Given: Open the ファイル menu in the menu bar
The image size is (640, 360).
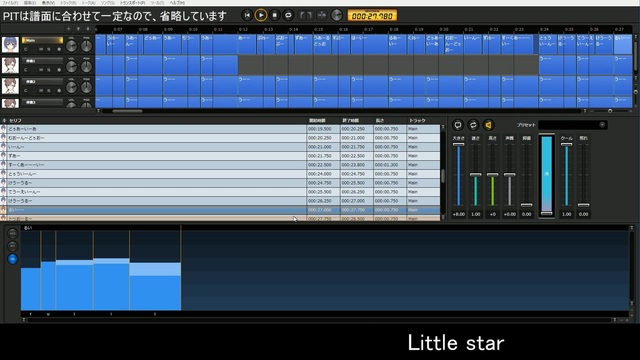Looking at the screenshot, I should click(10, 2).
